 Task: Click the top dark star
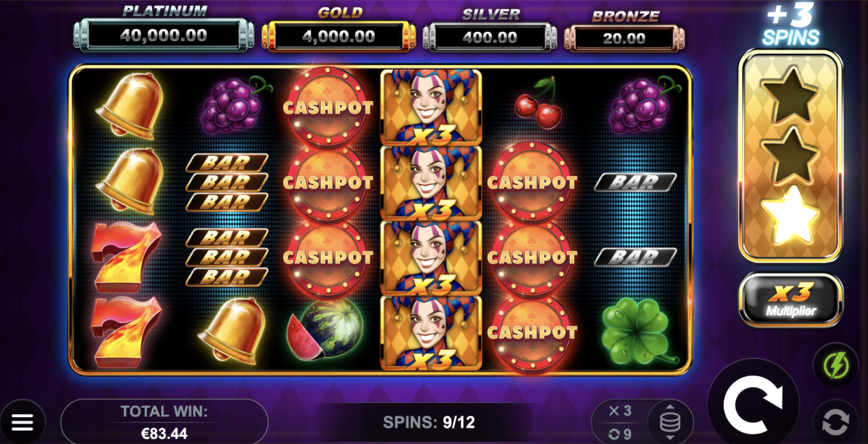pyautogui.click(x=790, y=95)
